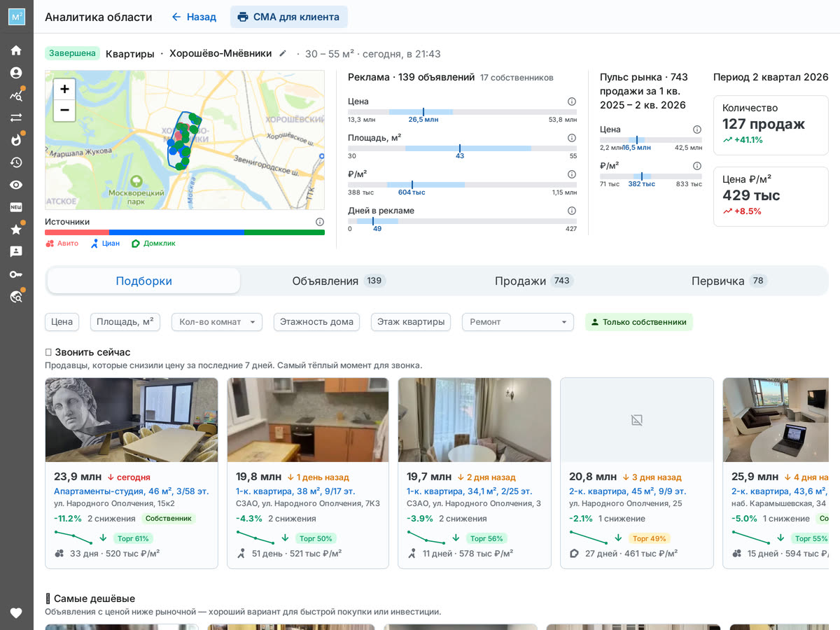Open the user profile icon in sidebar
Screen dimensions: 840x630
point(16,73)
